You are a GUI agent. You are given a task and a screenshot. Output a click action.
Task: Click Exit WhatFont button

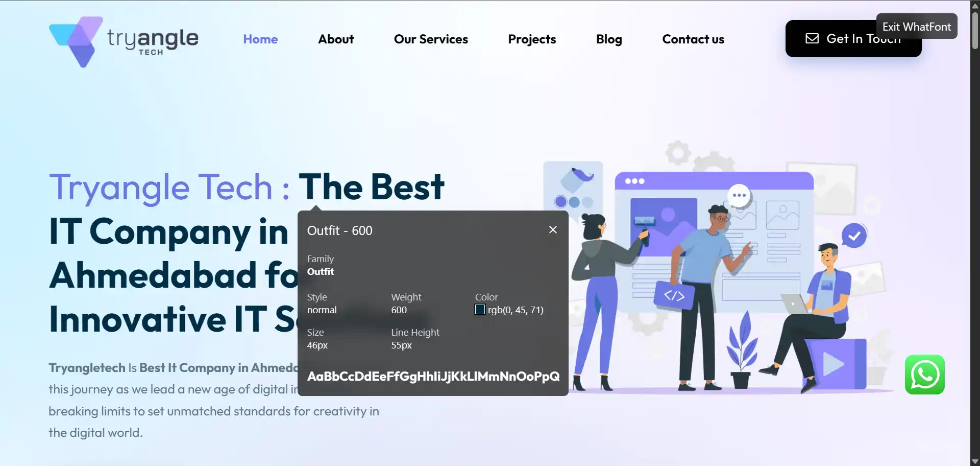[917, 27]
